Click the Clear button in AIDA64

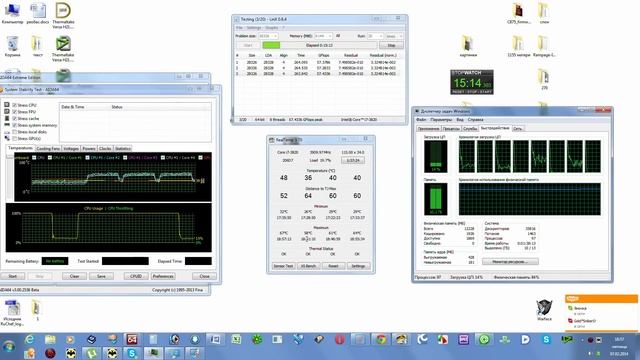click(x=74, y=276)
